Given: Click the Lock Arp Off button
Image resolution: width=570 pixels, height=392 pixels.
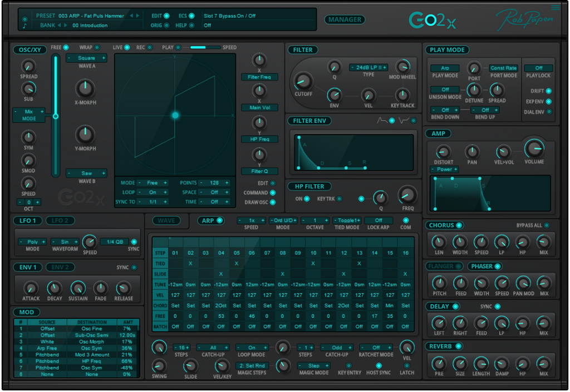Looking at the screenshot, I should [x=379, y=220].
